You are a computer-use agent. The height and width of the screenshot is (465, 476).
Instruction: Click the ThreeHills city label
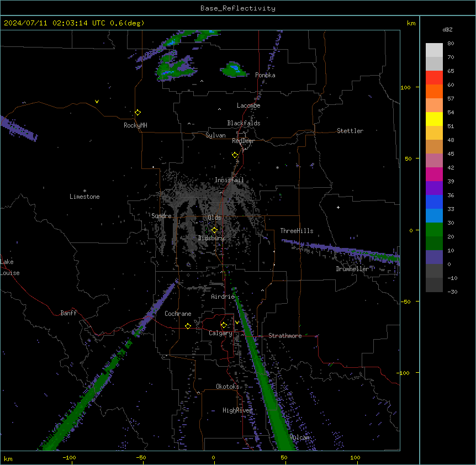(x=297, y=231)
